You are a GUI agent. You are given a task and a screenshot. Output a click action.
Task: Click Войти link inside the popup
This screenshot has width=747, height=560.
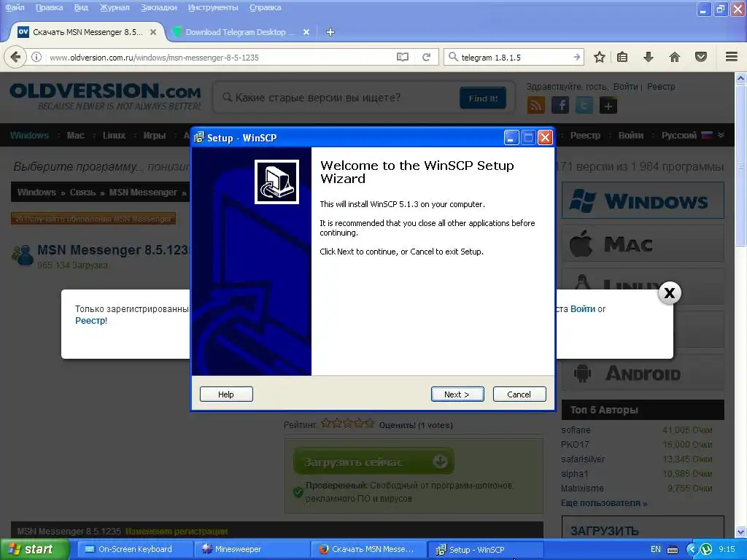[x=583, y=309]
